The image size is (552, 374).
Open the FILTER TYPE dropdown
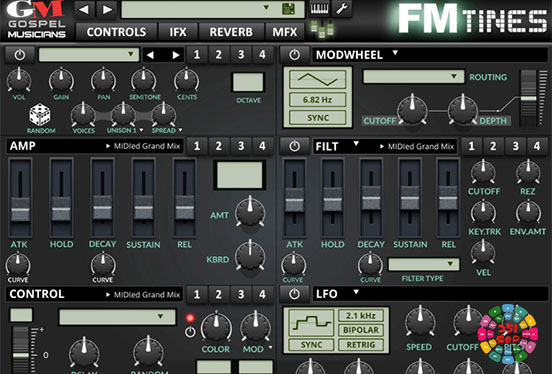pos(424,264)
